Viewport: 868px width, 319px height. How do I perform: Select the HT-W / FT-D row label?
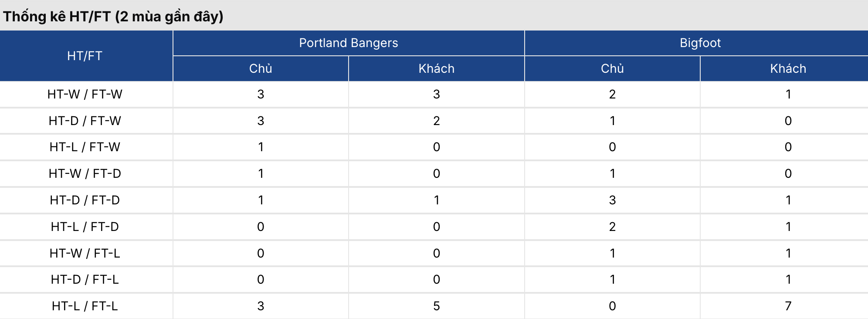coord(85,173)
